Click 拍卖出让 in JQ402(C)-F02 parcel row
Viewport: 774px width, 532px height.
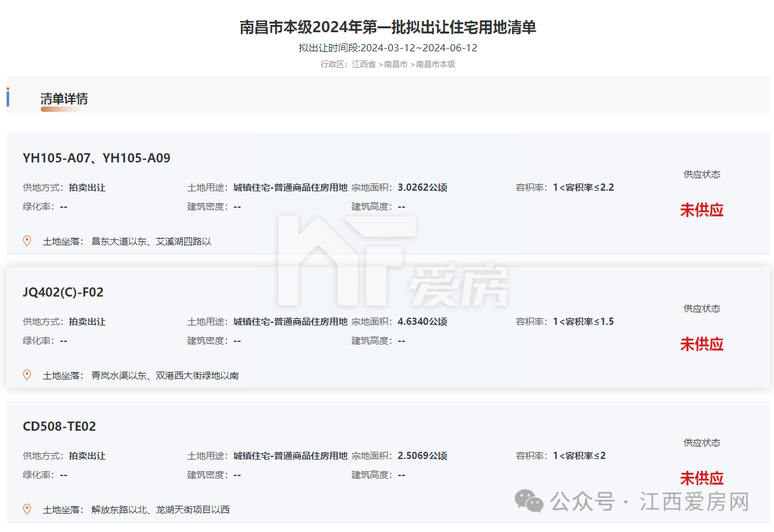(88, 322)
